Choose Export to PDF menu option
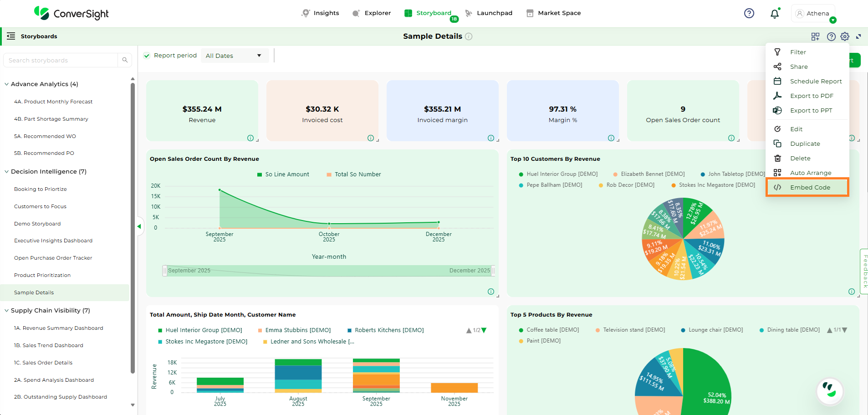868x415 pixels. point(811,96)
